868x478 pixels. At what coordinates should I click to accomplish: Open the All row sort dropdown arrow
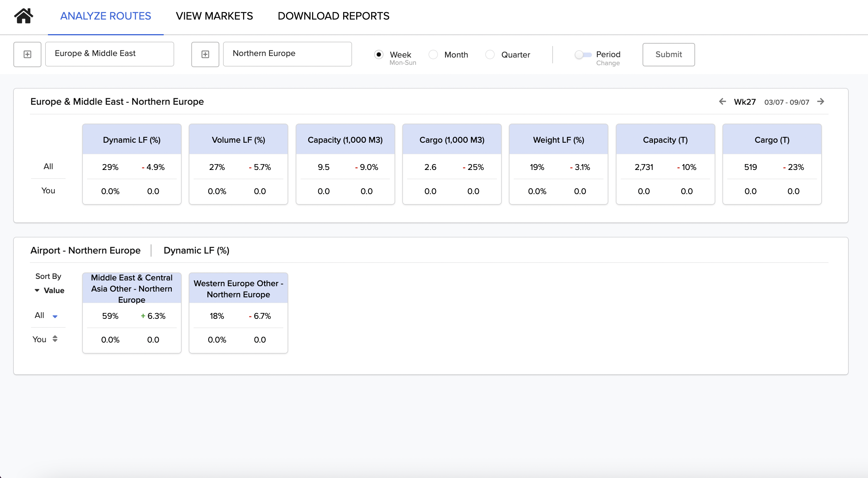click(x=55, y=316)
